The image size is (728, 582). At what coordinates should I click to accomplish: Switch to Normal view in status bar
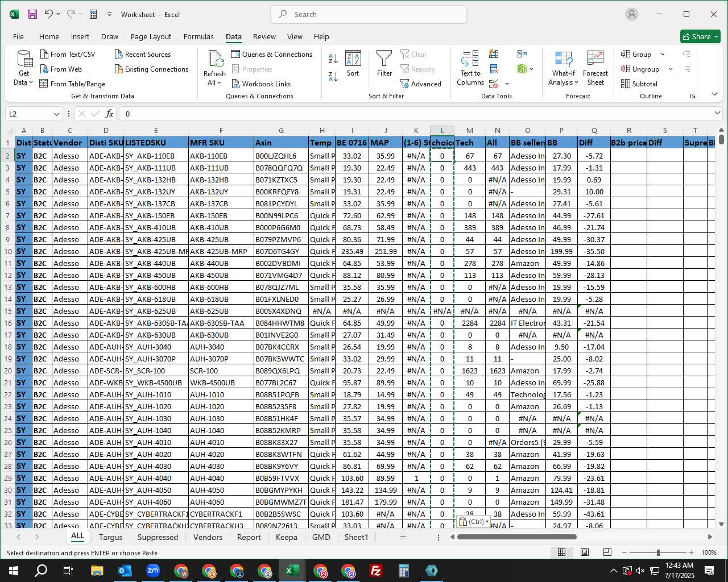point(561,552)
